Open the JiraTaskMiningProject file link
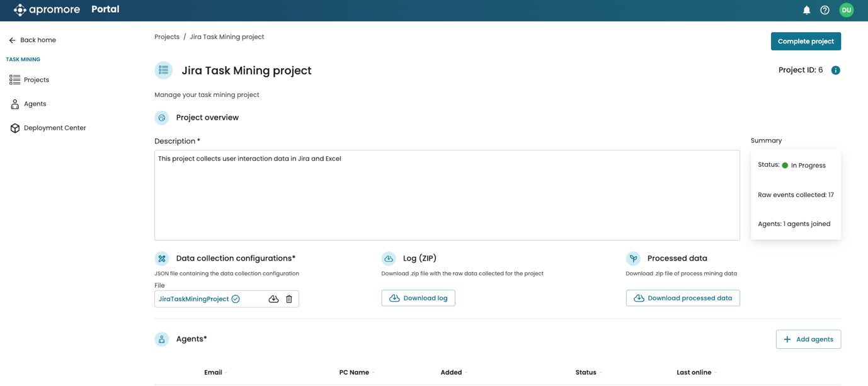The width and height of the screenshot is (868, 386). (193, 299)
